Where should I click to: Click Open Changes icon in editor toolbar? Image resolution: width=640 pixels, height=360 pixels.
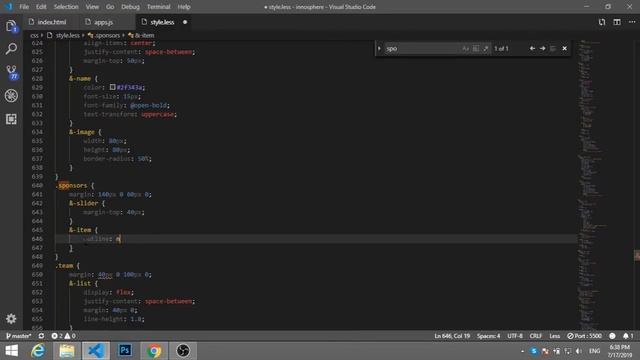pyautogui.click(x=602, y=22)
